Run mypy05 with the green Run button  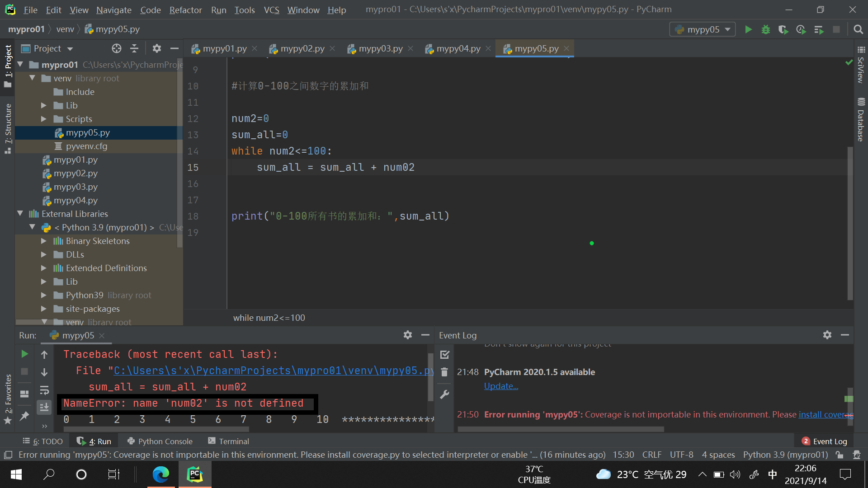tap(748, 29)
